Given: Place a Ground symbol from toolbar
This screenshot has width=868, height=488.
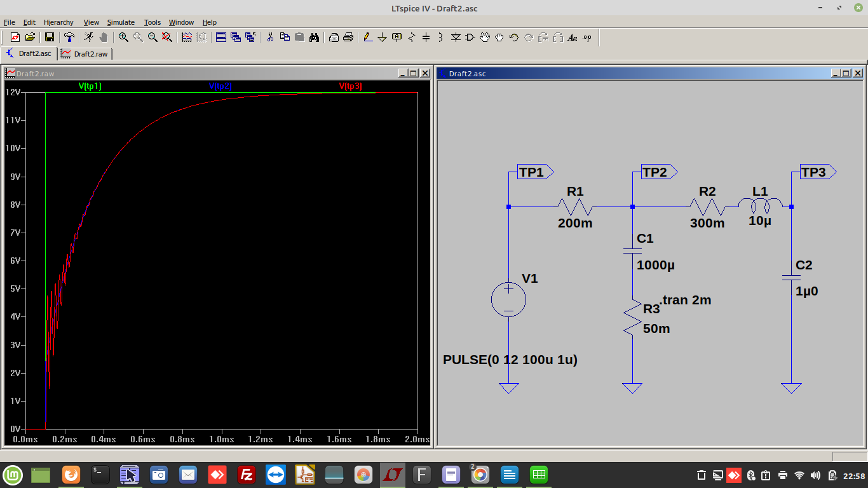Looking at the screenshot, I should (x=383, y=37).
